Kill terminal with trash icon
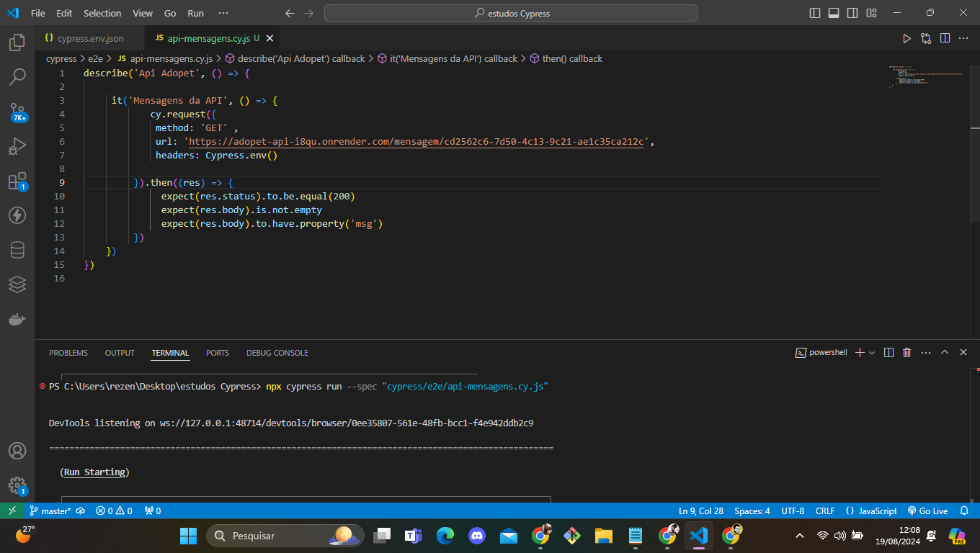980x553 pixels. 907,353
